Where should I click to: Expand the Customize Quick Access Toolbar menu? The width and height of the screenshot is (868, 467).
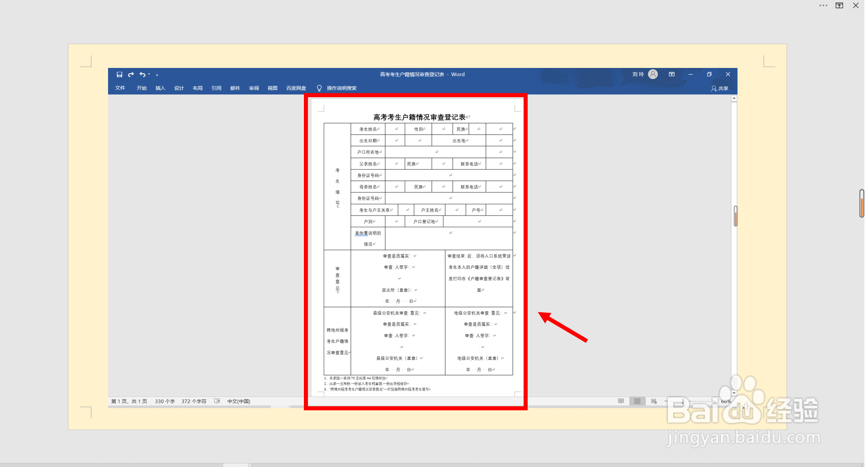pyautogui.click(x=157, y=75)
